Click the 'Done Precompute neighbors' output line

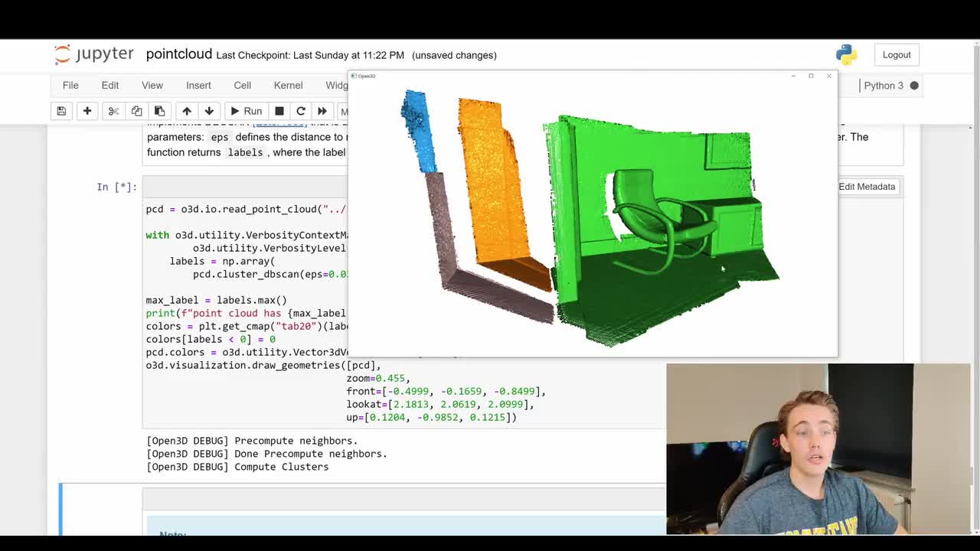pos(266,454)
